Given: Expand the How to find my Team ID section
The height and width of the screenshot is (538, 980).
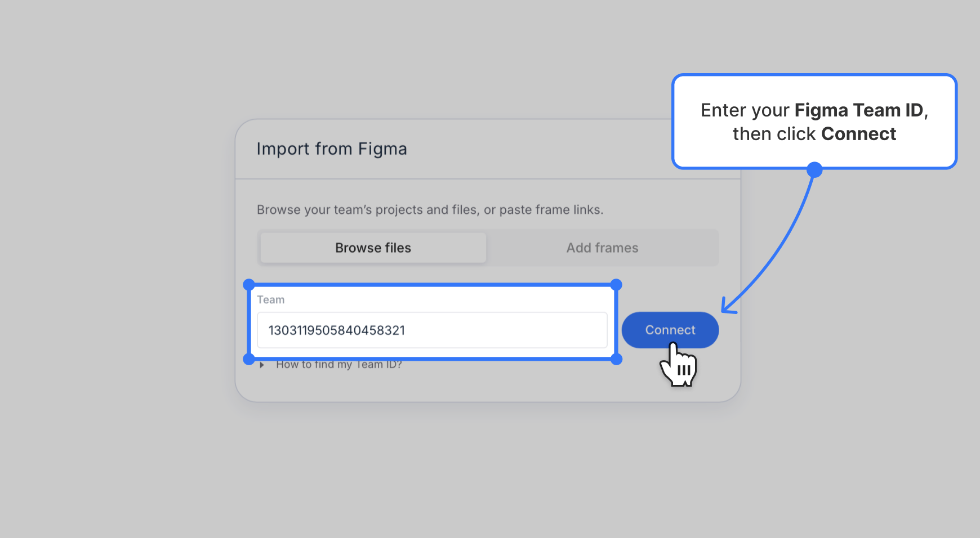Looking at the screenshot, I should tap(338, 364).
